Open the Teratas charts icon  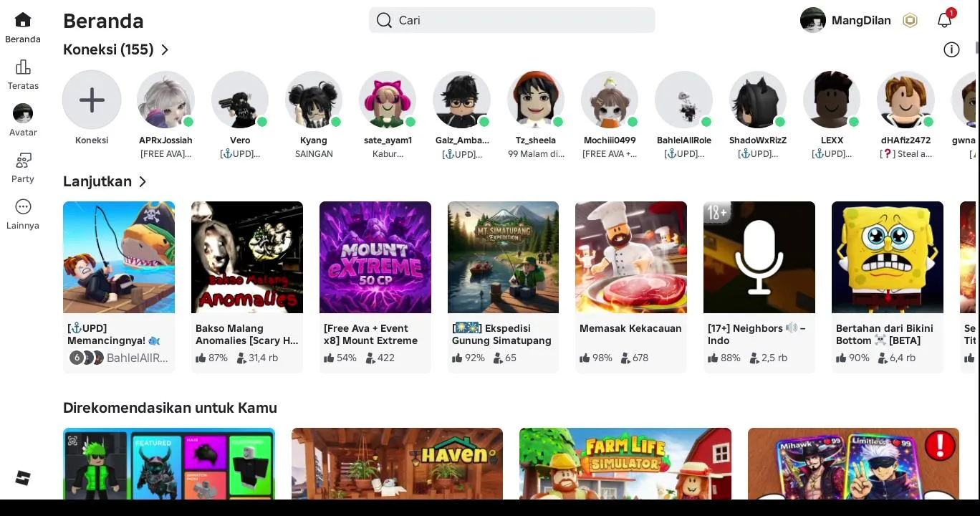tap(23, 67)
